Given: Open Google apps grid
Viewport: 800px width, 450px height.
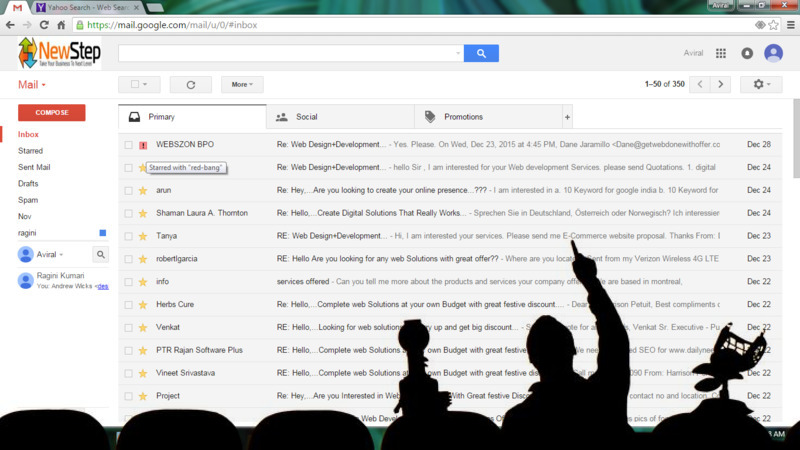Looking at the screenshot, I should (x=721, y=53).
